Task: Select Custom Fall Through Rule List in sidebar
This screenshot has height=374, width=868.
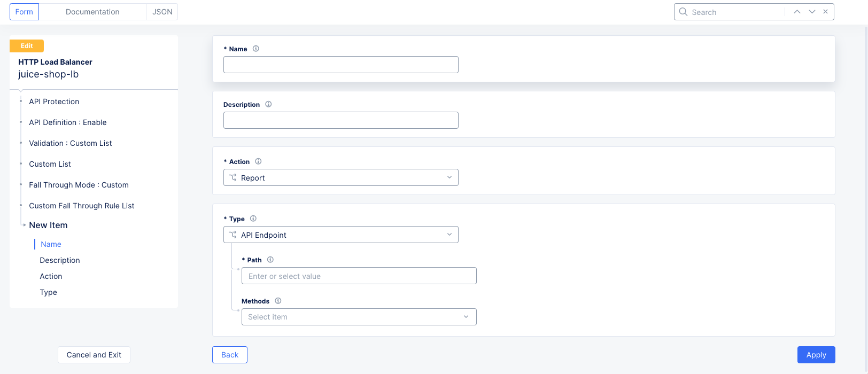Action: pos(82,206)
